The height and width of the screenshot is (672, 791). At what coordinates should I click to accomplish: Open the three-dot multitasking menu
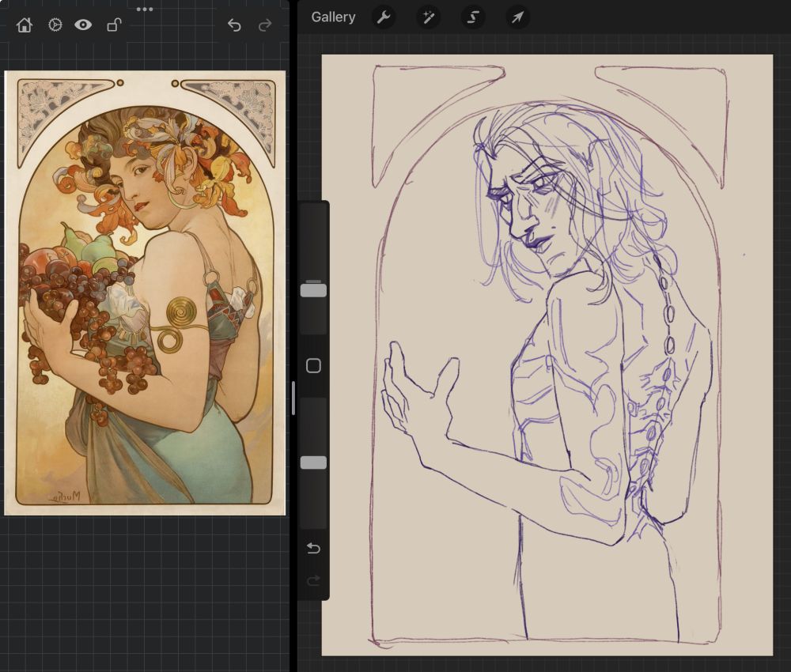[x=145, y=9]
